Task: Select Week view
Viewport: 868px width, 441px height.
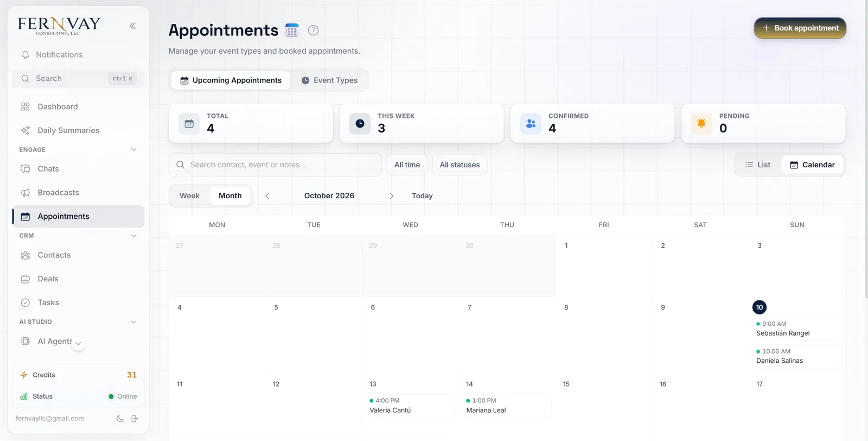Action: pos(189,196)
